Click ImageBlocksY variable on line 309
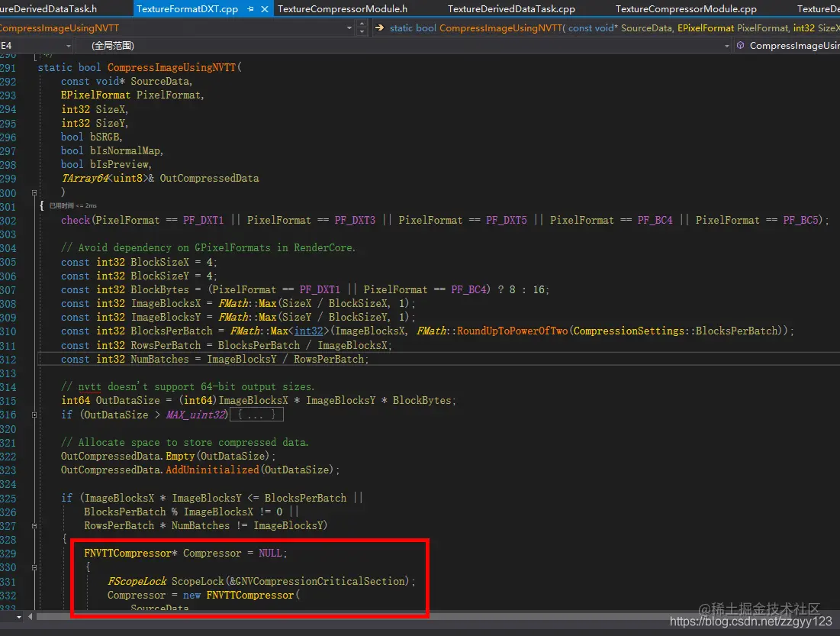The height and width of the screenshot is (636, 840). click(x=166, y=318)
